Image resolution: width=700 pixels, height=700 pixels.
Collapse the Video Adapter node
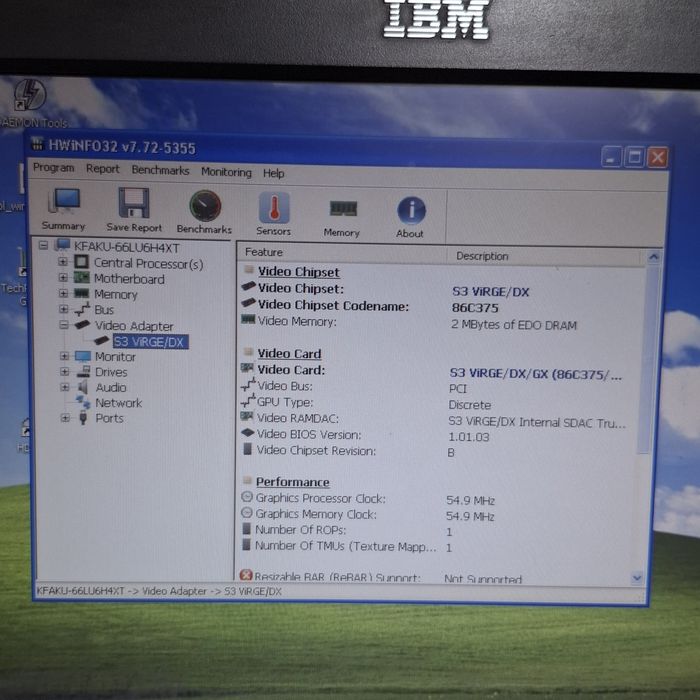coord(64,325)
